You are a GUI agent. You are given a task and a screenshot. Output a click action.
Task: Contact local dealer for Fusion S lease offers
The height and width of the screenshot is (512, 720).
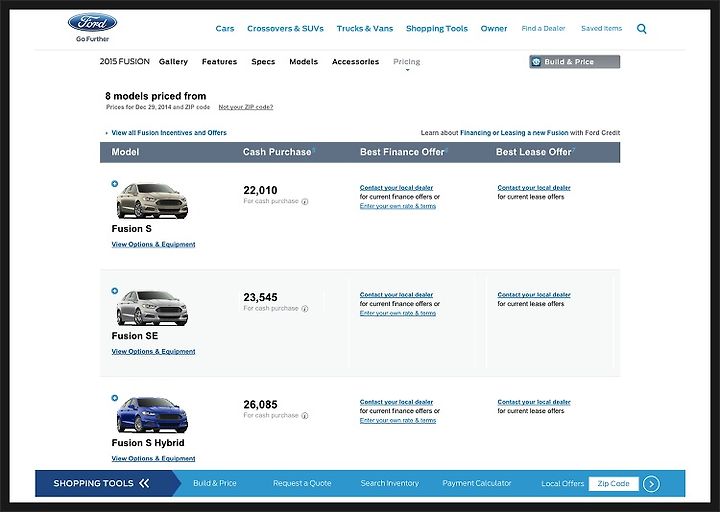[534, 188]
